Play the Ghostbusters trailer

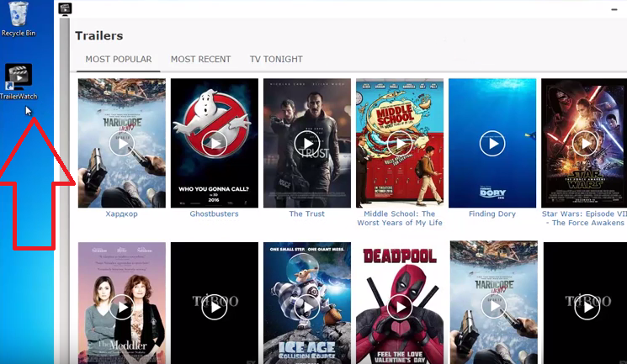click(x=215, y=144)
